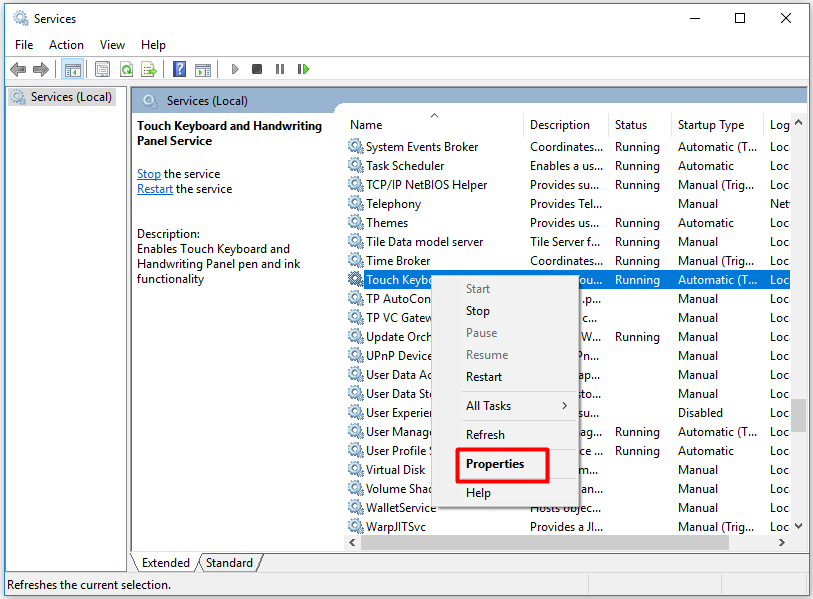813x599 pixels.
Task: Open the Action menu
Action: tap(66, 45)
